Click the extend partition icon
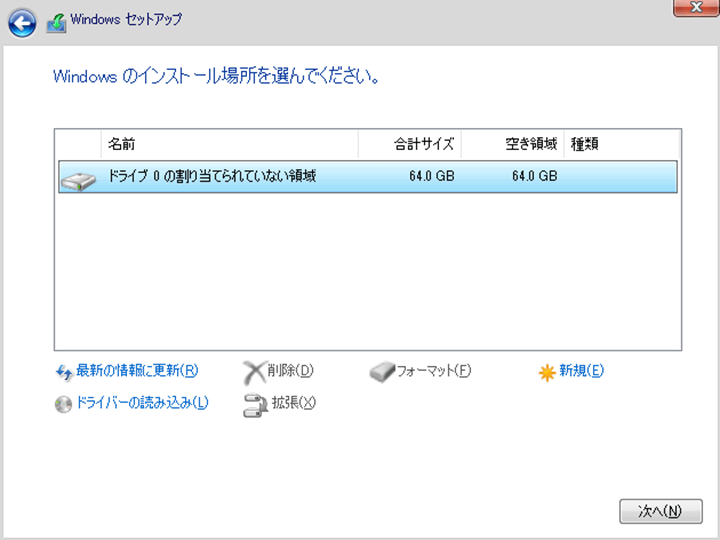720x540 pixels. pos(255,405)
